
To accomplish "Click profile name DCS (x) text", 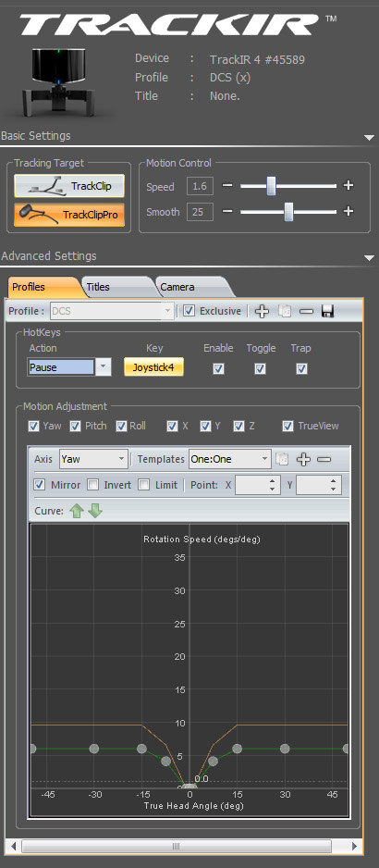I will pos(230,78).
